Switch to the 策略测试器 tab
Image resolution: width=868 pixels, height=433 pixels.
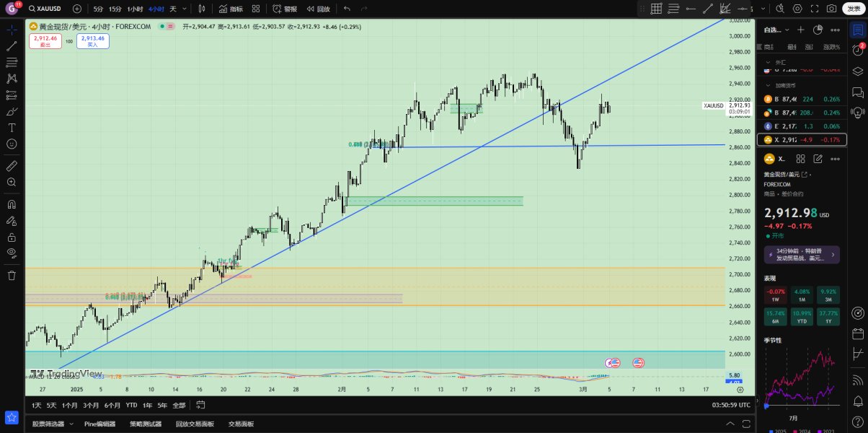pos(145,424)
